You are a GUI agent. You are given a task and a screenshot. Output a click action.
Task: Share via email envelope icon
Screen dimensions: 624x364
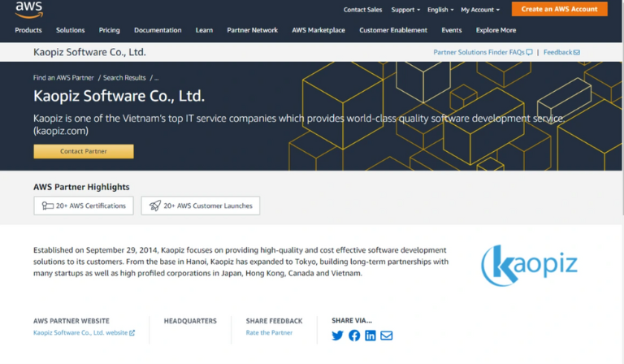(x=387, y=336)
